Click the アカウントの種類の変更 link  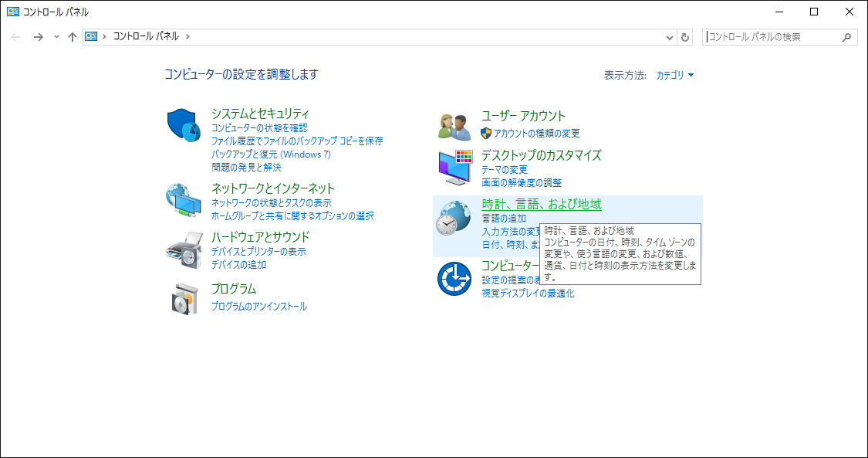536,134
